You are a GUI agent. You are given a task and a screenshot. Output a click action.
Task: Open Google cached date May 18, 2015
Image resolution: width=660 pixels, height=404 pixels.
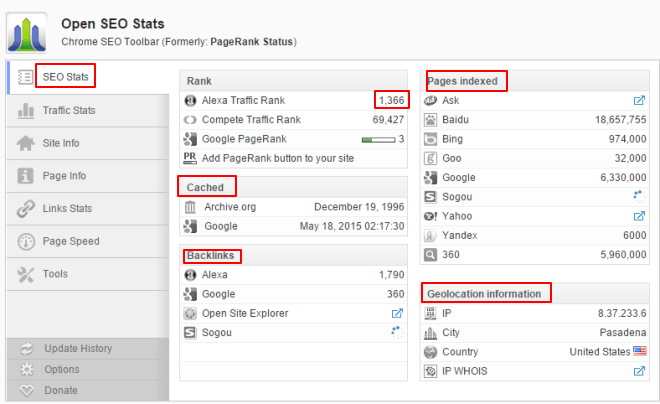coord(352,226)
